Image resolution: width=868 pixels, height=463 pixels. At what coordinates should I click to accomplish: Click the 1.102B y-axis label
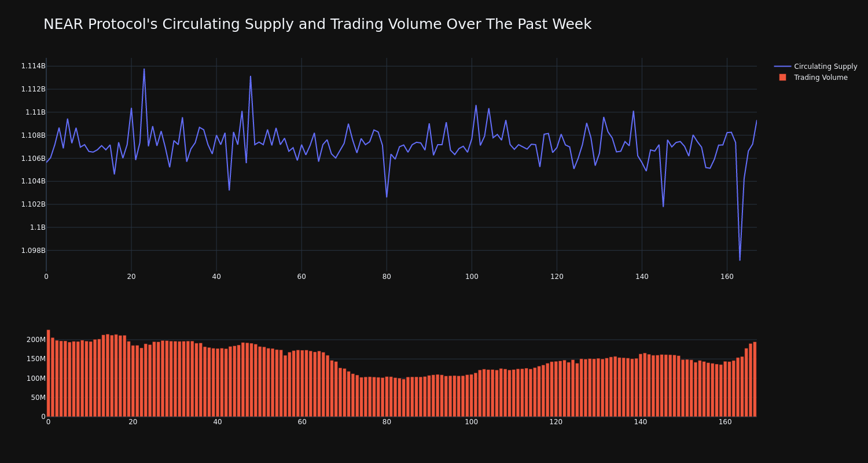[33, 204]
